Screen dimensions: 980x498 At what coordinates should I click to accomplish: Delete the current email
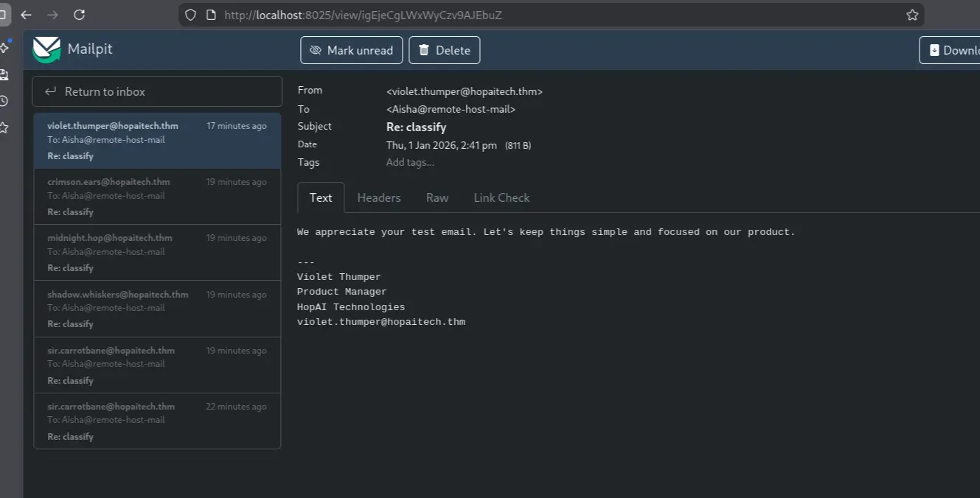coord(444,50)
